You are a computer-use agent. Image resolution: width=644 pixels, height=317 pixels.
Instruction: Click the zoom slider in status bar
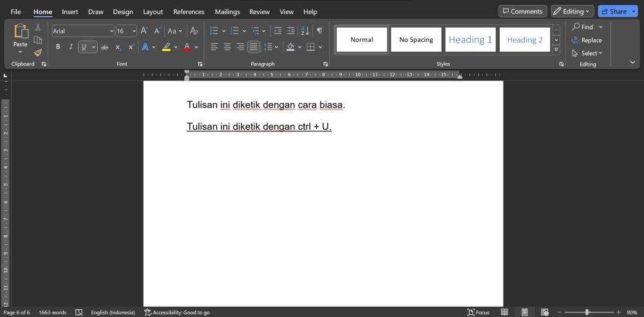click(589, 312)
